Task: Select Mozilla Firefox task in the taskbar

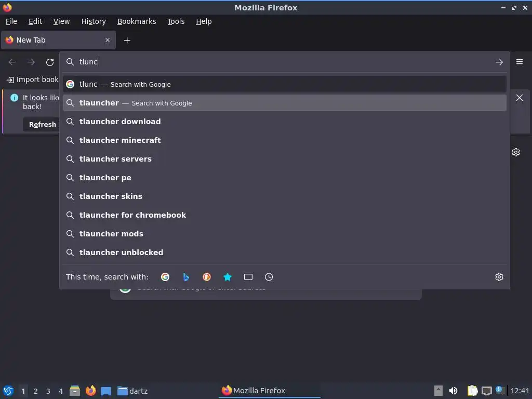Action: click(x=270, y=391)
